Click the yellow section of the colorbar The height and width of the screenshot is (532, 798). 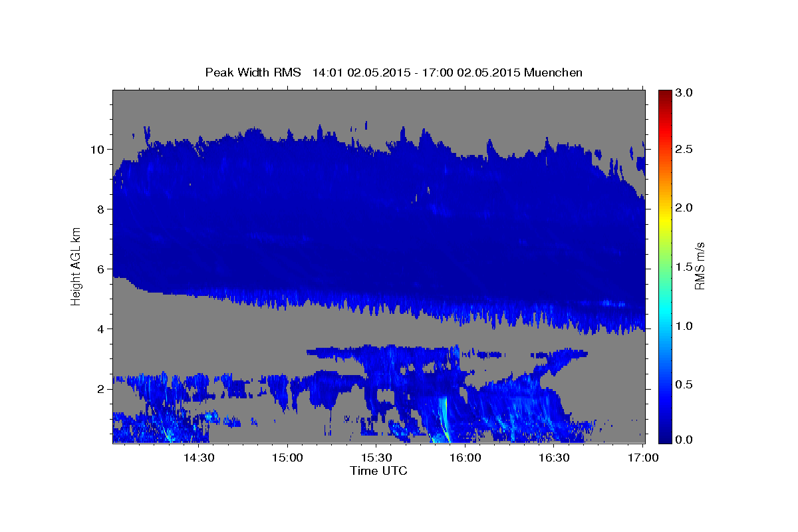coord(664,219)
